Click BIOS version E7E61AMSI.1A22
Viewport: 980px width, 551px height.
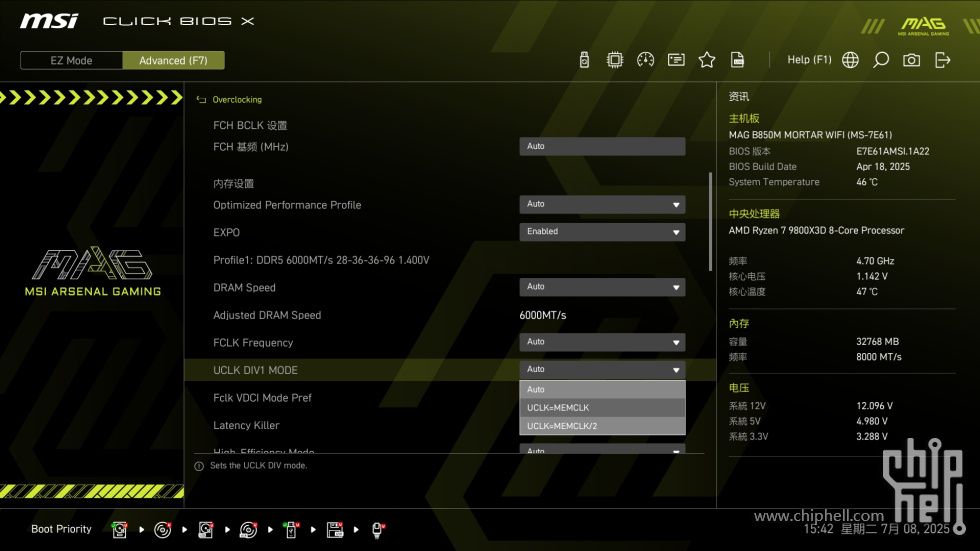click(x=892, y=151)
